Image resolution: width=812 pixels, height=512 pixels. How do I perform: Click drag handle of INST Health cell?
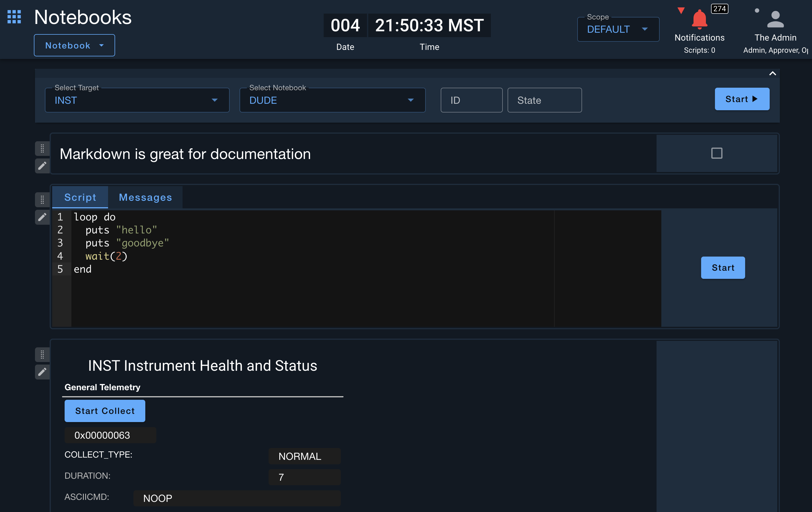coord(42,354)
